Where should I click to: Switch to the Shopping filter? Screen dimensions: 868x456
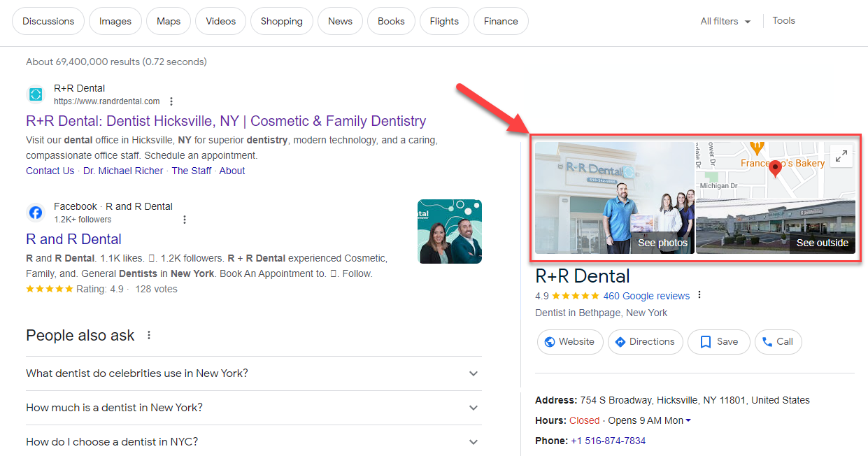coord(282,21)
